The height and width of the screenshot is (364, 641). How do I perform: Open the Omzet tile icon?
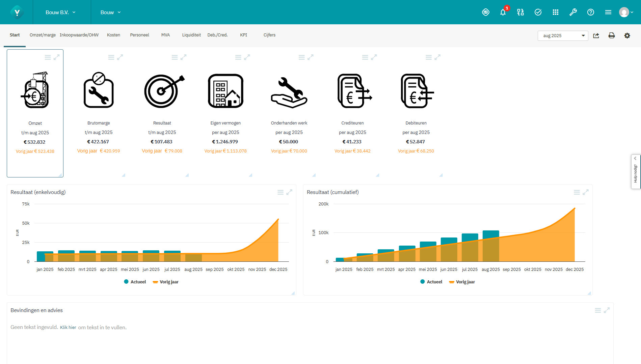pos(35,90)
